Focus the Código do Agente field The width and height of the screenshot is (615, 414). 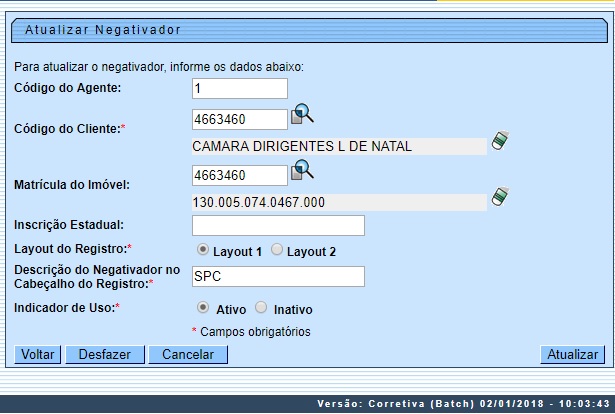click(x=239, y=89)
